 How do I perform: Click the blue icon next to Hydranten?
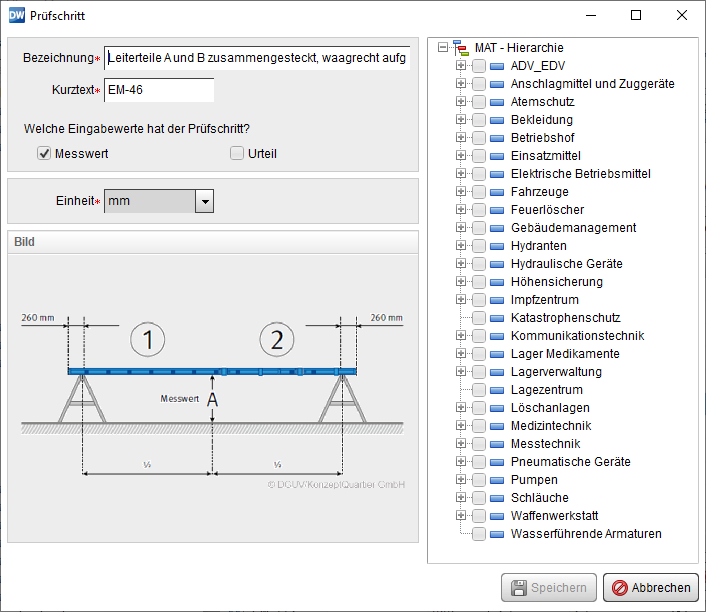[x=498, y=246]
